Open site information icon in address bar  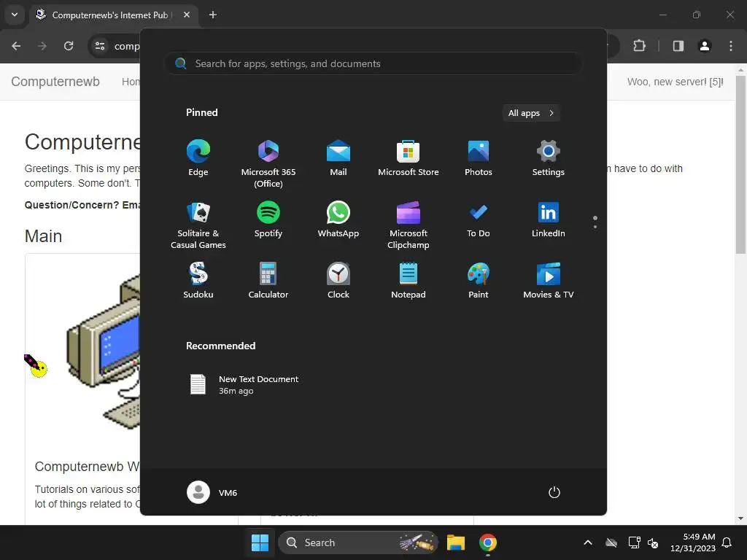point(100,46)
